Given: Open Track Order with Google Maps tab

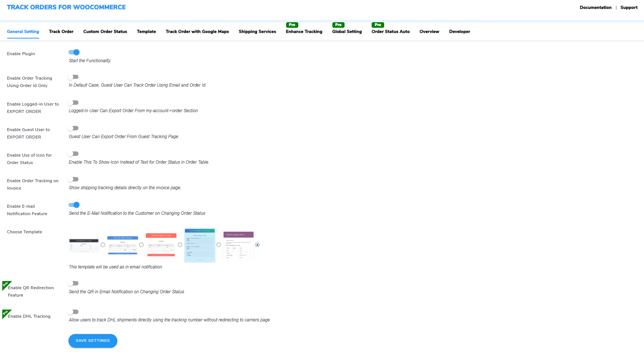Looking at the screenshot, I should click(197, 31).
